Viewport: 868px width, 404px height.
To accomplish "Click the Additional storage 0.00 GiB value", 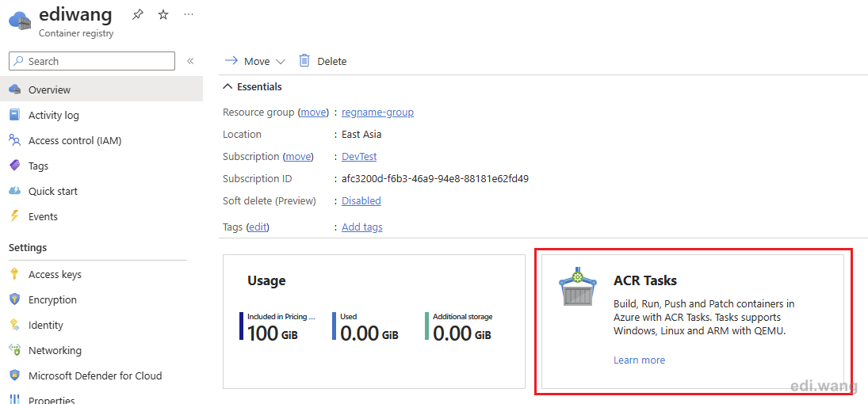I will 461,333.
